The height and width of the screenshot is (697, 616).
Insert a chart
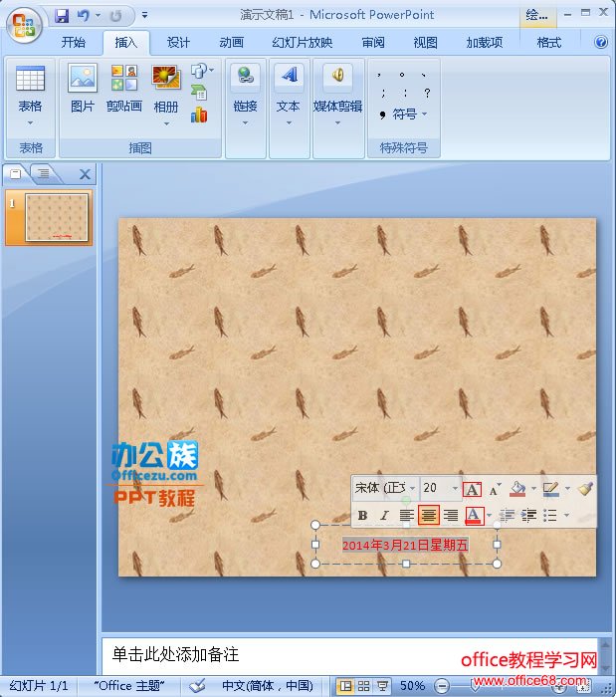point(198,115)
